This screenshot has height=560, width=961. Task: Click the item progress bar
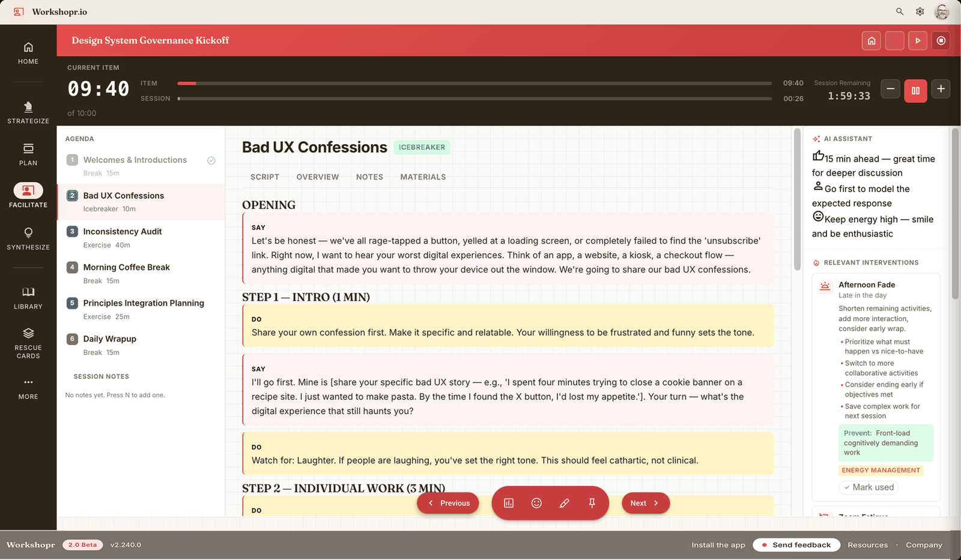(474, 83)
